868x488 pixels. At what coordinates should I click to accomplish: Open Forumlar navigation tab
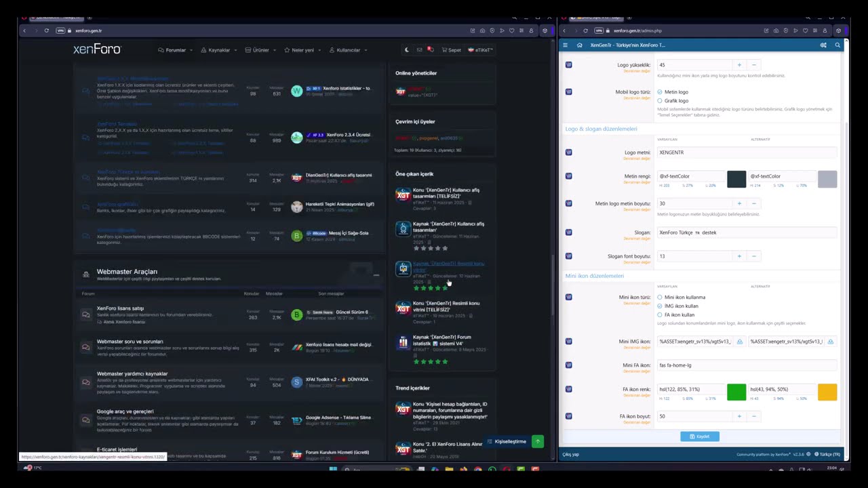click(172, 50)
